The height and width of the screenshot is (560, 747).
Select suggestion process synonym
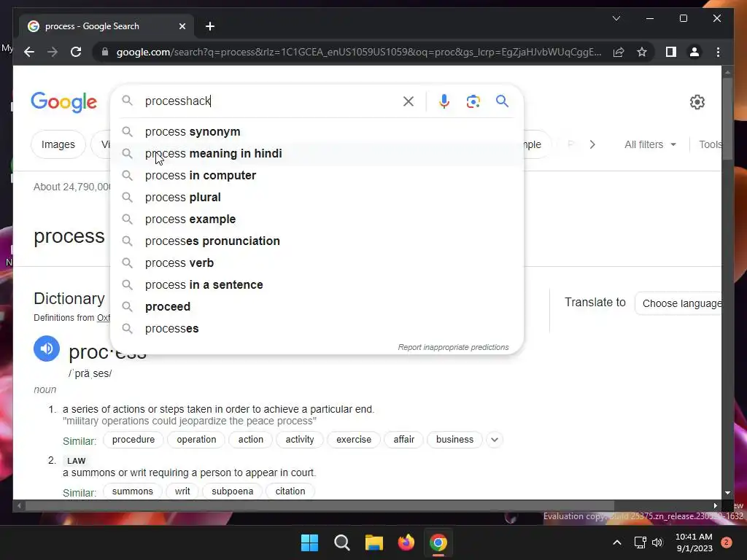tap(317, 131)
